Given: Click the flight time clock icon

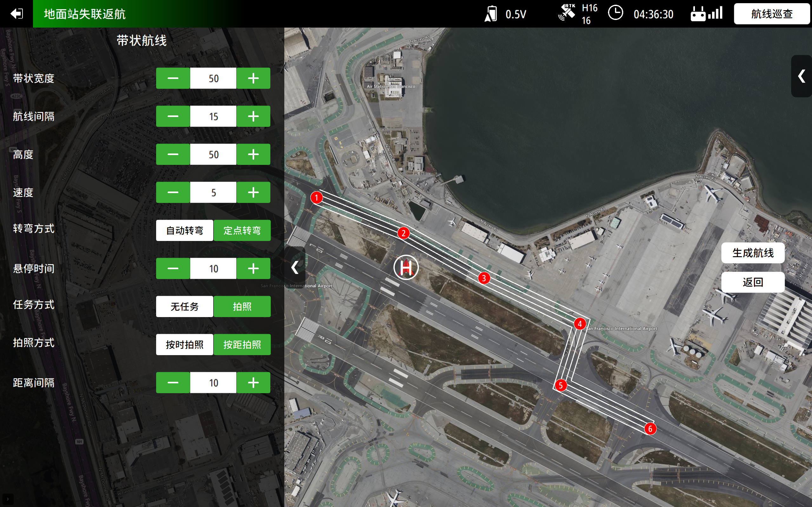Looking at the screenshot, I should tap(615, 13).
